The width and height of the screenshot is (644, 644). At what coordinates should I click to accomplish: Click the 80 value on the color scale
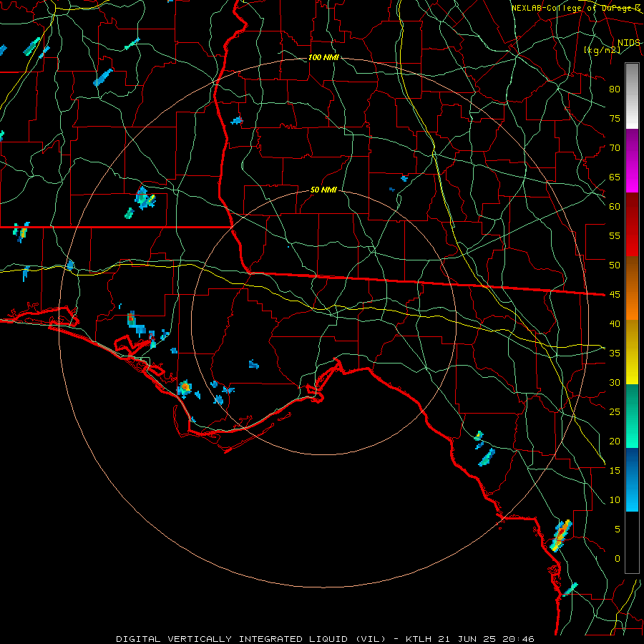[615, 89]
